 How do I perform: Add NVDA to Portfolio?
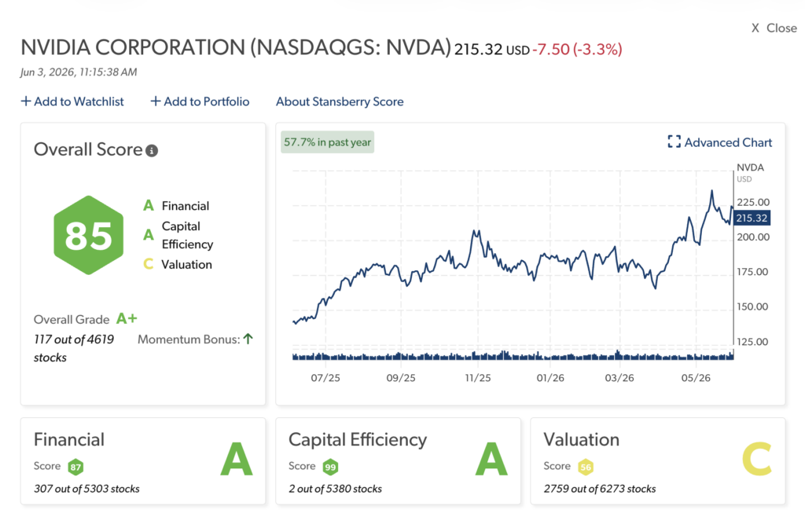(x=200, y=101)
